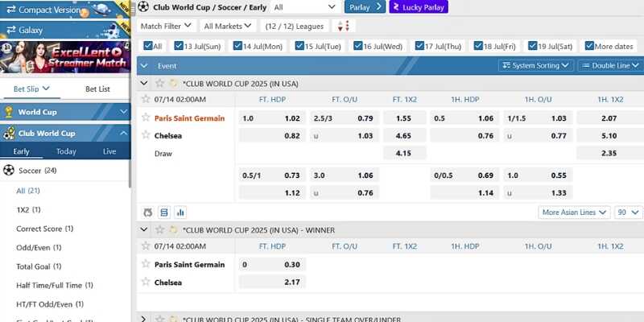Viewport: 644px width, 322px height.
Task: Select the Correct Score (1) market
Action: pyautogui.click(x=45, y=229)
